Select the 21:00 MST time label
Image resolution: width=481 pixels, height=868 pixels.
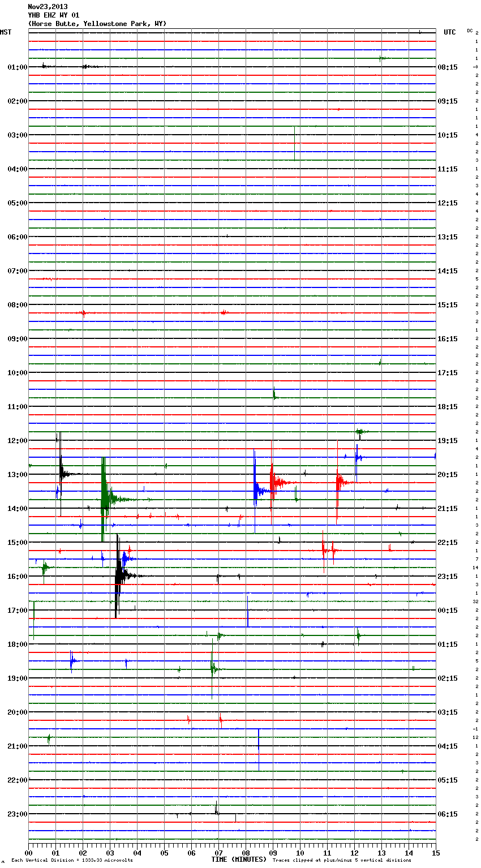[x=17, y=746]
